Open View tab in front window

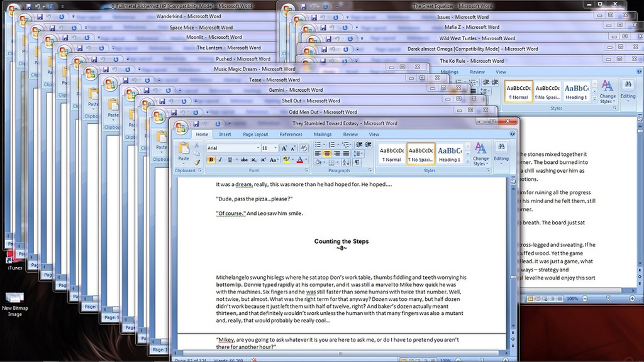click(x=374, y=134)
